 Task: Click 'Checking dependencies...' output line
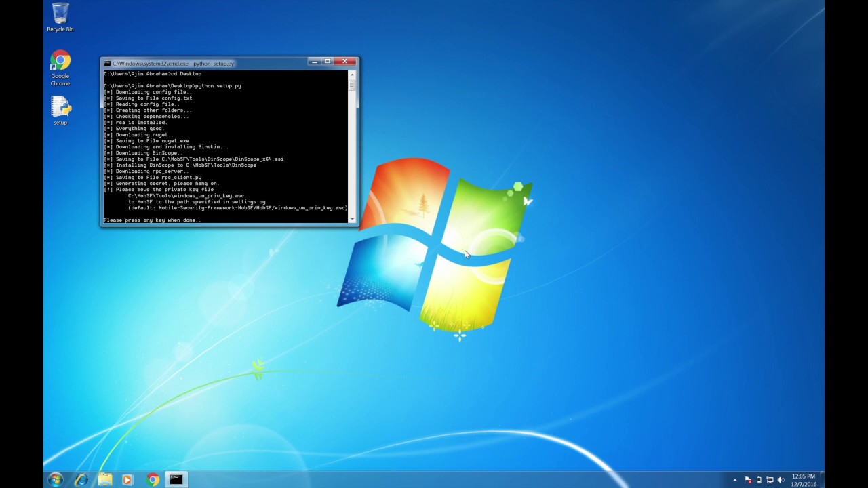[x=146, y=117]
